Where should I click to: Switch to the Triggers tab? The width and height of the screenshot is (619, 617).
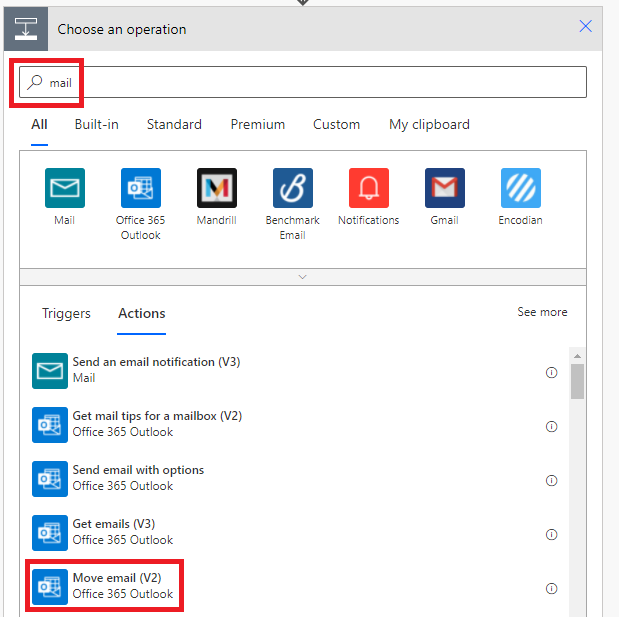pyautogui.click(x=66, y=313)
